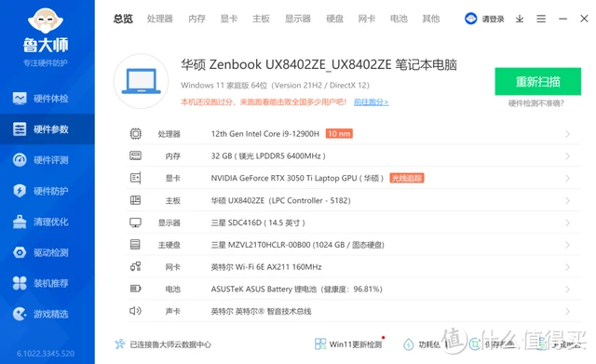Screen dimensions: 596x364
Task: Click the 电池 battery icon
Action: click(136, 289)
